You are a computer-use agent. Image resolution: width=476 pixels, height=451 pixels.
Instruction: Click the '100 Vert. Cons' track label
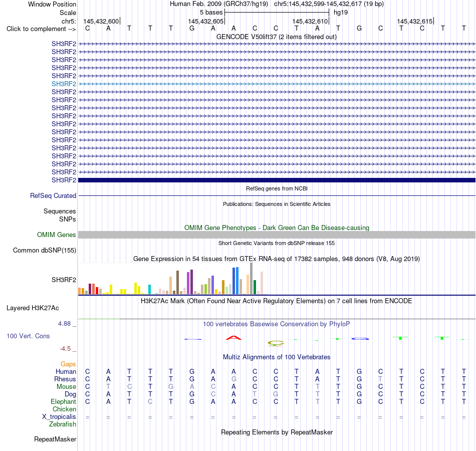28,336
